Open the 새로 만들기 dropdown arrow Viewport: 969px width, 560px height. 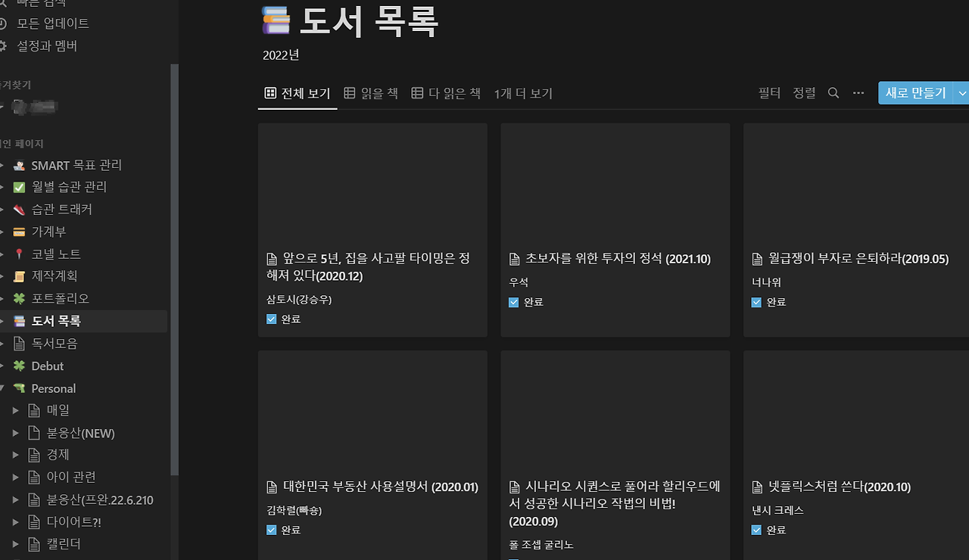(x=961, y=92)
